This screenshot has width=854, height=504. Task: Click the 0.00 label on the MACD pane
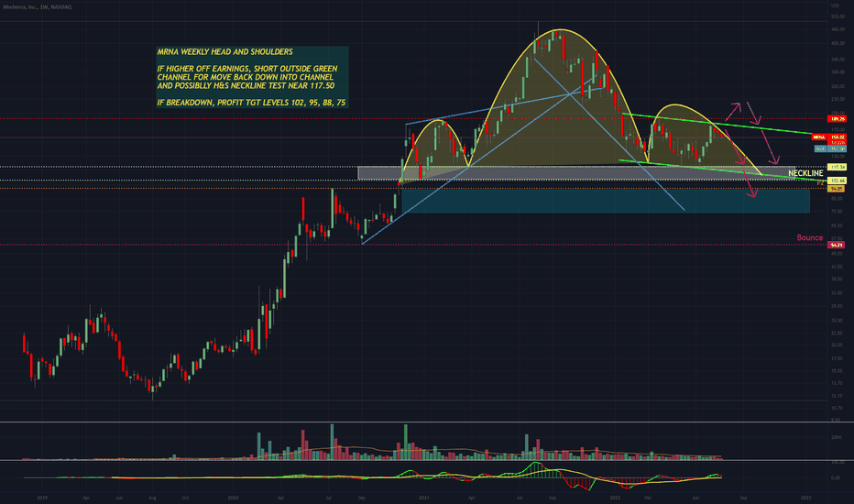[836, 477]
